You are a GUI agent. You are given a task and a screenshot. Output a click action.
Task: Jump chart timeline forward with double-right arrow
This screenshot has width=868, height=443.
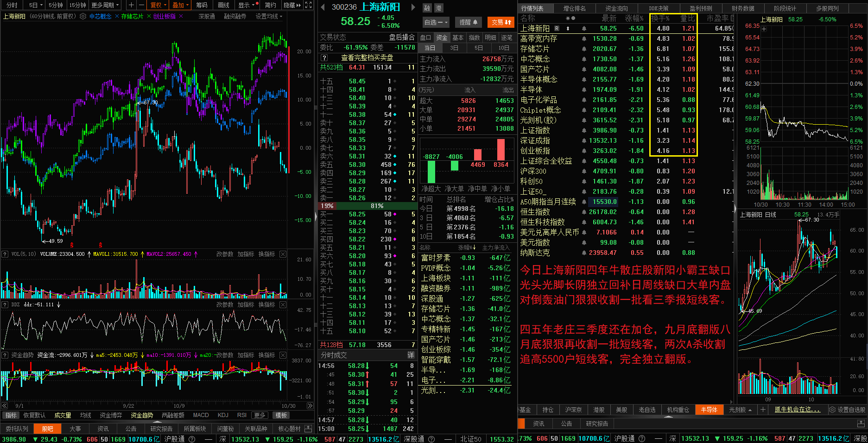click(310, 405)
